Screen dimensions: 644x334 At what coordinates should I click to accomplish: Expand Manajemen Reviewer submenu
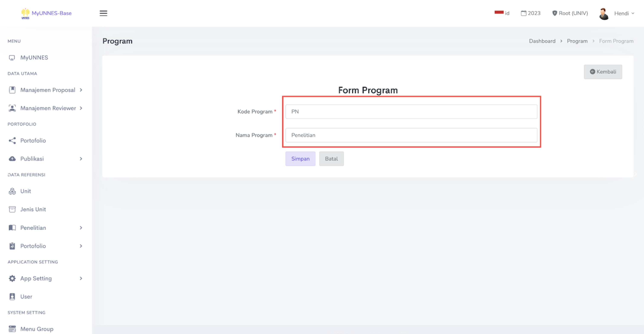click(48, 108)
